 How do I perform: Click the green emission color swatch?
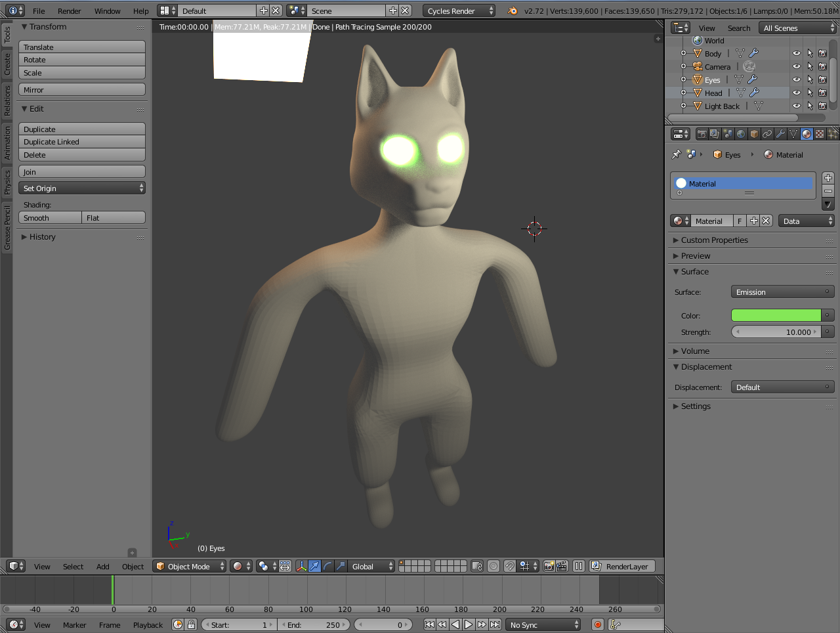click(x=776, y=315)
